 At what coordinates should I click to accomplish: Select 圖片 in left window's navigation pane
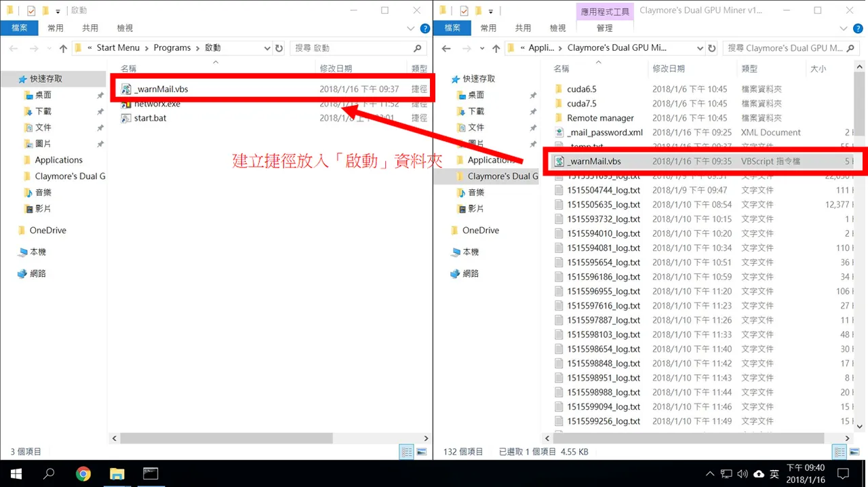click(43, 144)
